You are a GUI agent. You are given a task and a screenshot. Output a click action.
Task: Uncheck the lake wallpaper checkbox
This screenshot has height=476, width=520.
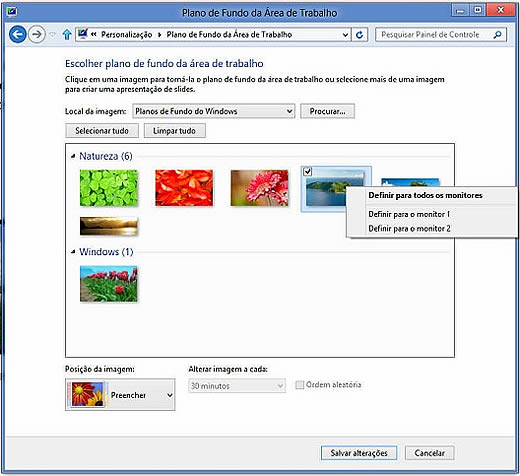coord(307,172)
